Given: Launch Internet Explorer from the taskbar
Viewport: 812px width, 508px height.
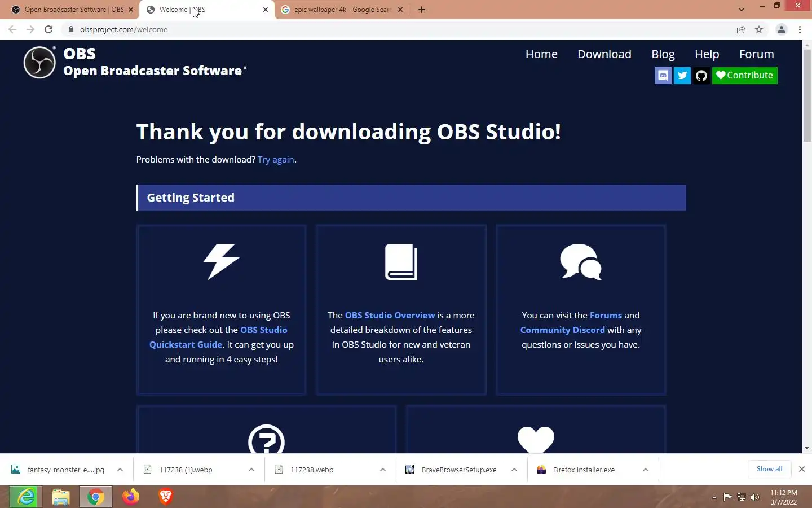Looking at the screenshot, I should 26,497.
